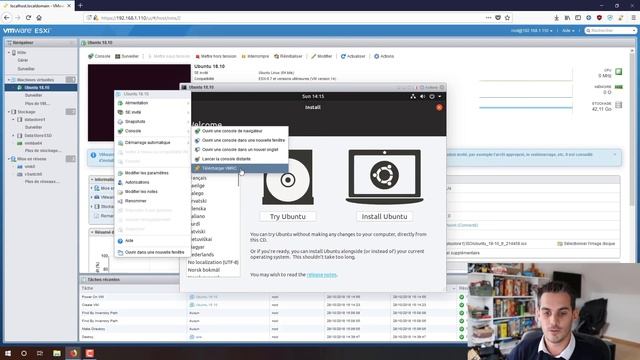
Task: Click the CD icon above Try Ubuntu
Action: (x=288, y=177)
